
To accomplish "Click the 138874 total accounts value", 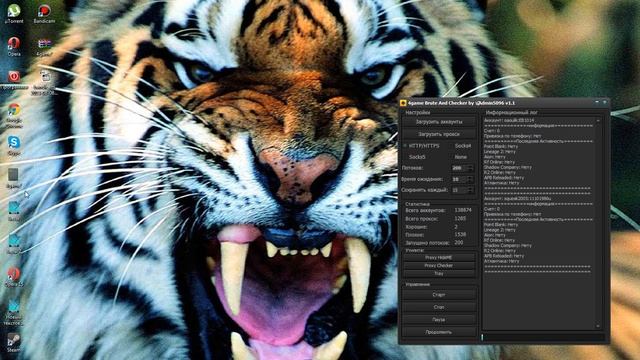I will click(x=463, y=210).
